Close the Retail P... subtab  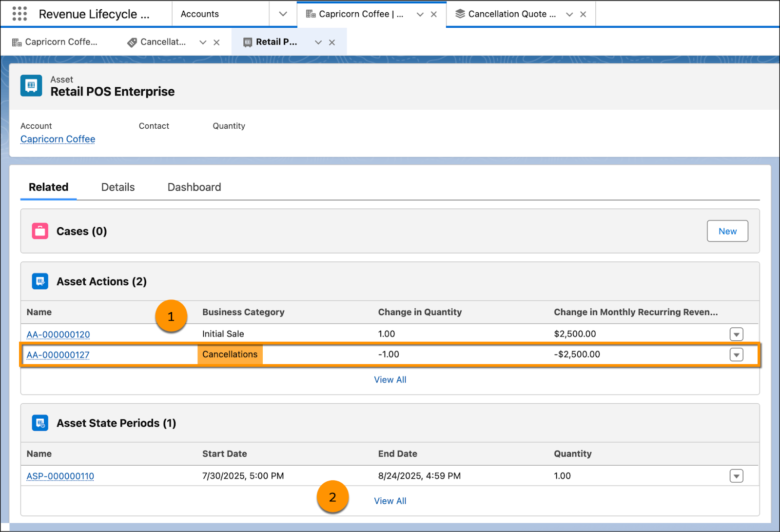point(331,42)
